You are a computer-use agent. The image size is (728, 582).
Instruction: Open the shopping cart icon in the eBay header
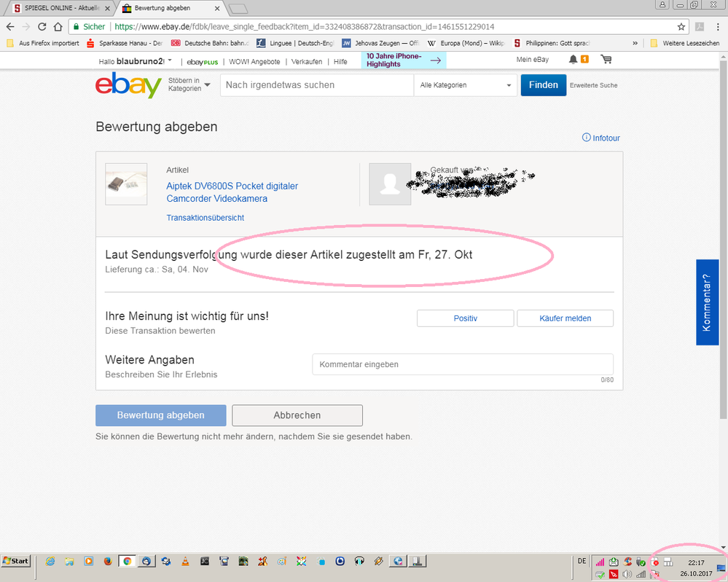click(x=606, y=59)
